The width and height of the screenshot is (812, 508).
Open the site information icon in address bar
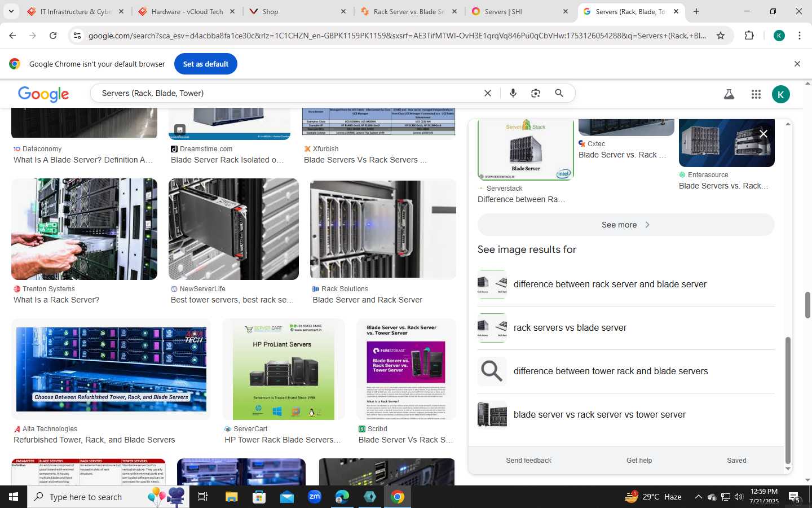click(x=77, y=36)
